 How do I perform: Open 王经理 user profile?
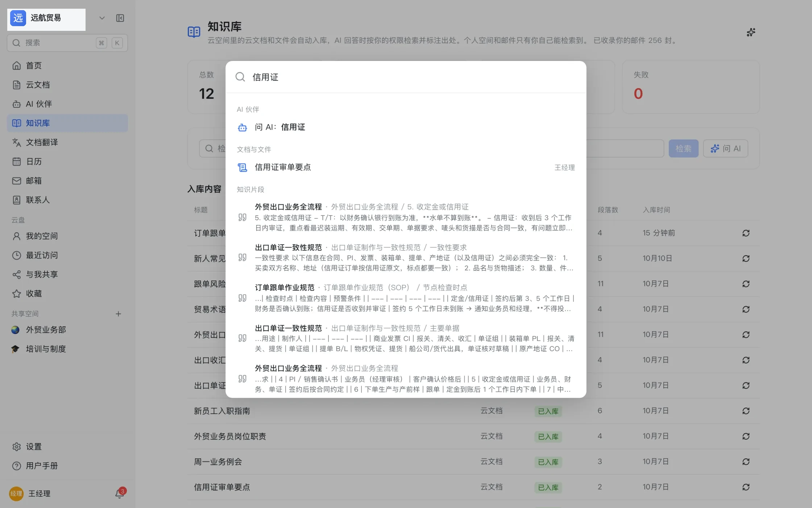[30, 494]
